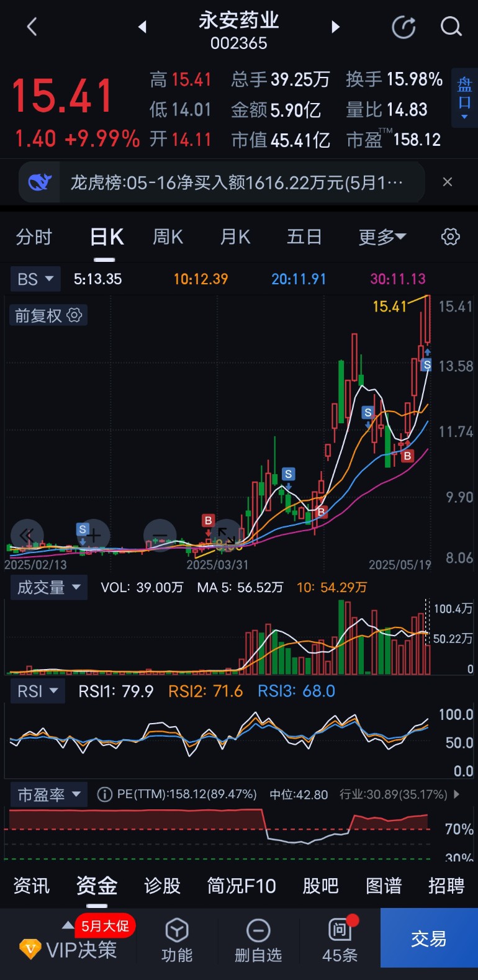Screen dimensions: 478x980
Task: Select the 日K daily chart tab
Action: tap(107, 237)
